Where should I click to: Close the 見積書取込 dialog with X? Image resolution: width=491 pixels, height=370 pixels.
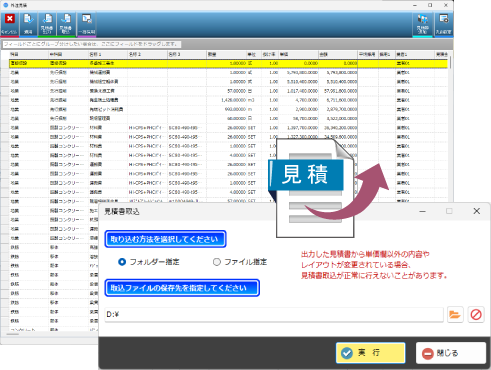pyautogui.click(x=476, y=211)
